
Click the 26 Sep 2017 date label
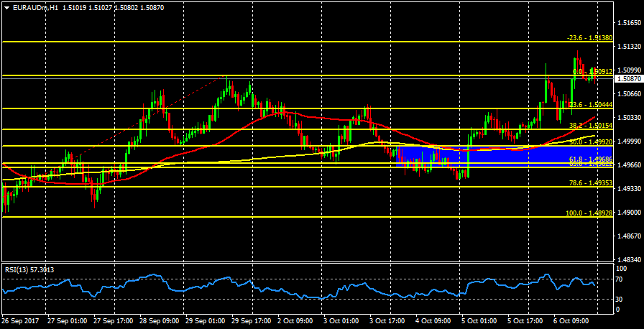20,321
